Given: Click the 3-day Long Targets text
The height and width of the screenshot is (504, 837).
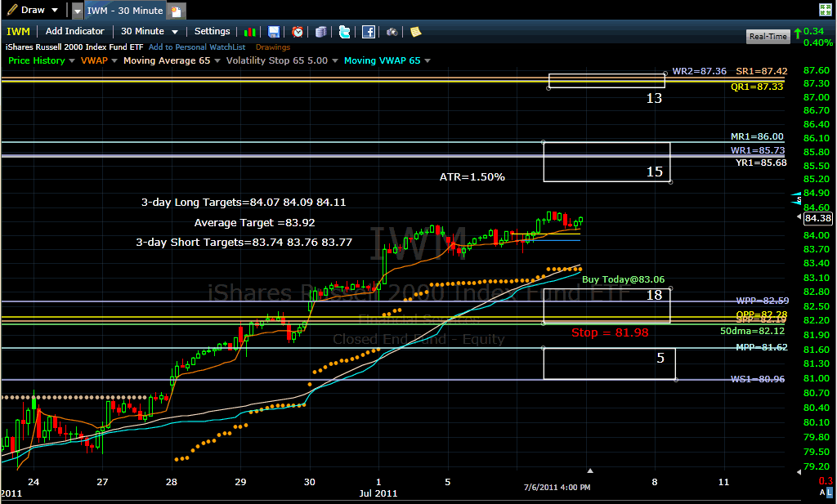Looking at the screenshot, I should coord(244,202).
